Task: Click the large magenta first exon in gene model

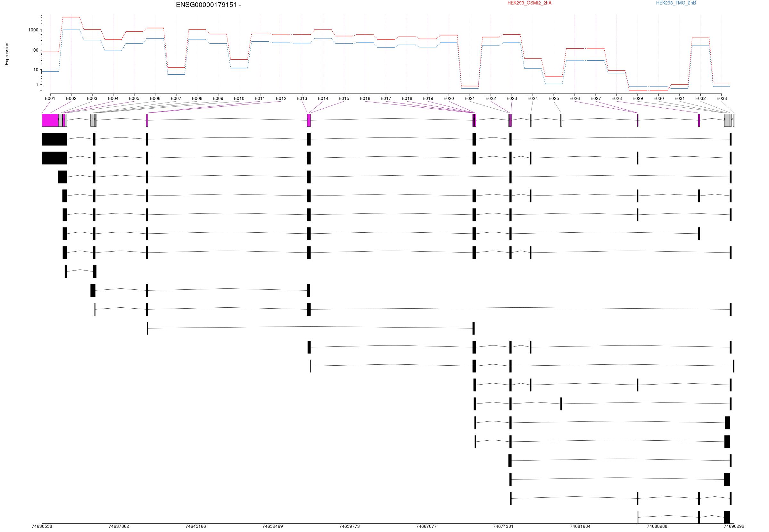Action: [50, 120]
